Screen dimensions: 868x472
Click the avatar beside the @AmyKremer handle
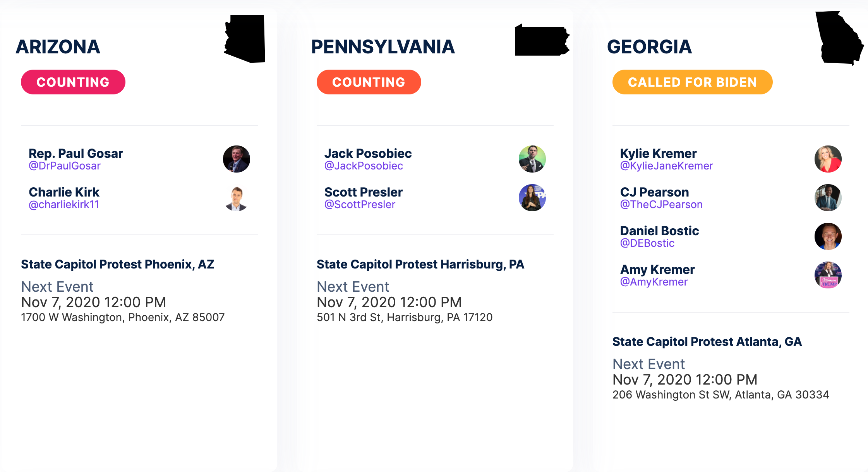[x=828, y=275]
